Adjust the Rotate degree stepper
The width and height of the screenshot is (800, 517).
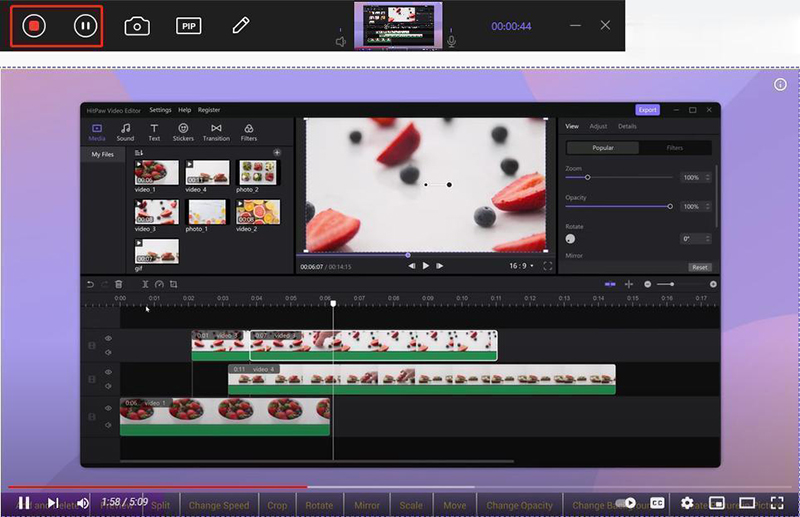click(708, 239)
